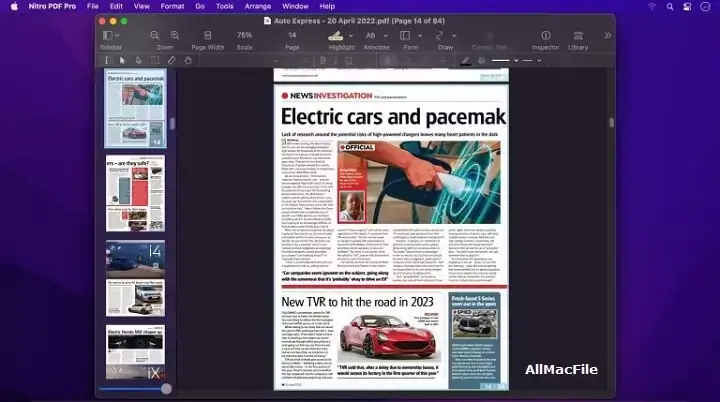Open the View menu
The width and height of the screenshot is (720, 402).
point(141,6)
